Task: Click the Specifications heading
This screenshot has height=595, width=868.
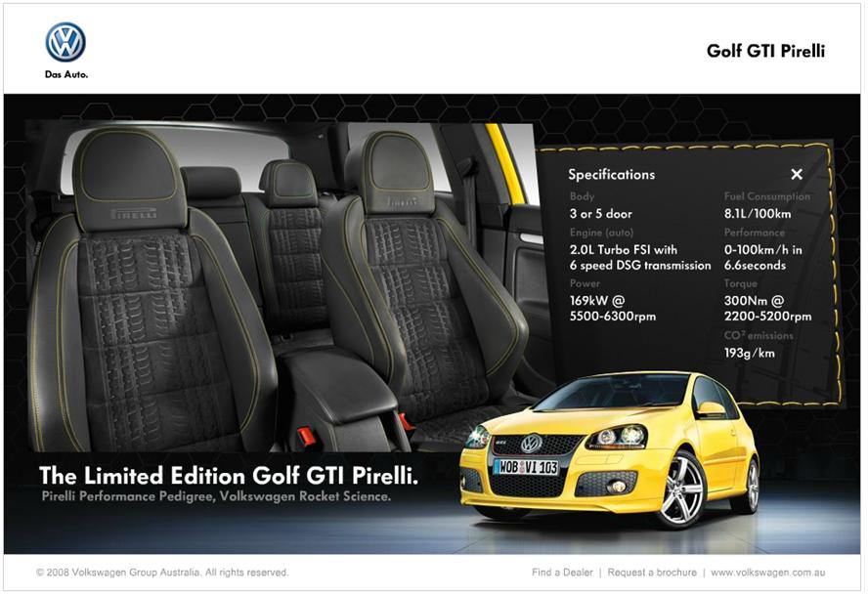Action: pos(612,175)
